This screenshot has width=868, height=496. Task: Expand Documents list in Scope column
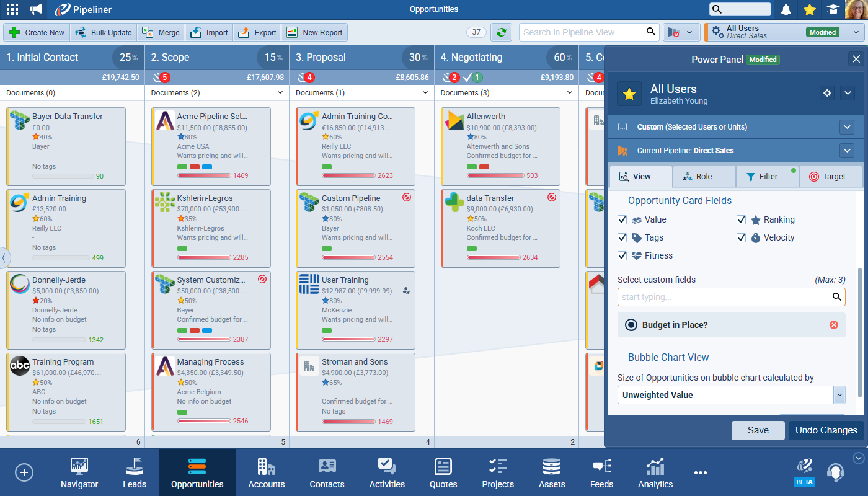coord(280,93)
